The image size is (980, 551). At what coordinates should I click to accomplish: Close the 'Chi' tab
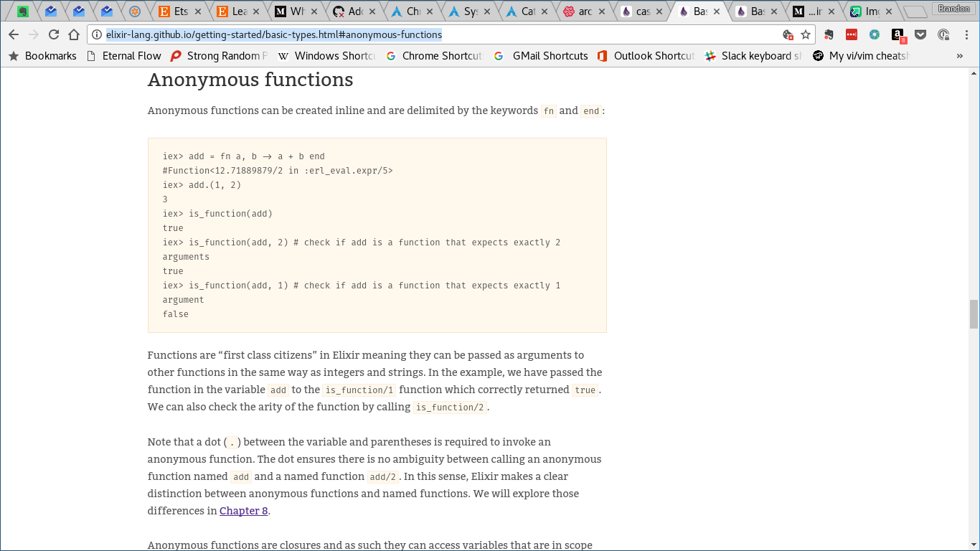pos(430,11)
